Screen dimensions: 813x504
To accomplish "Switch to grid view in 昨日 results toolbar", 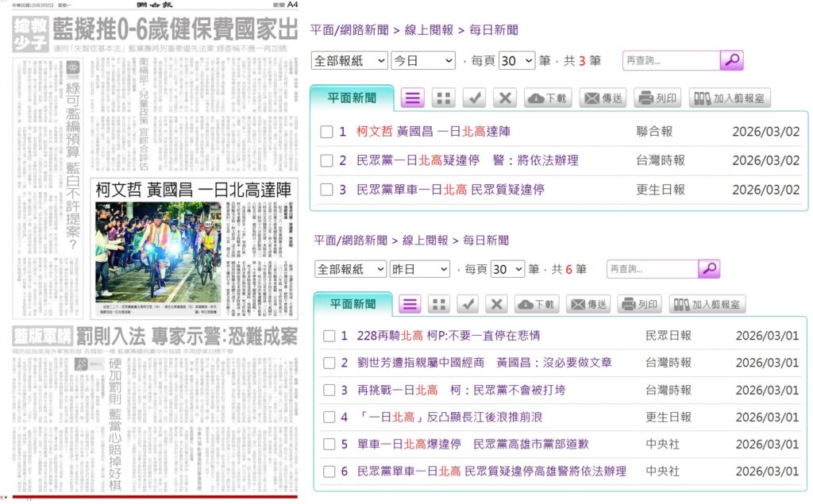I will click(x=438, y=305).
